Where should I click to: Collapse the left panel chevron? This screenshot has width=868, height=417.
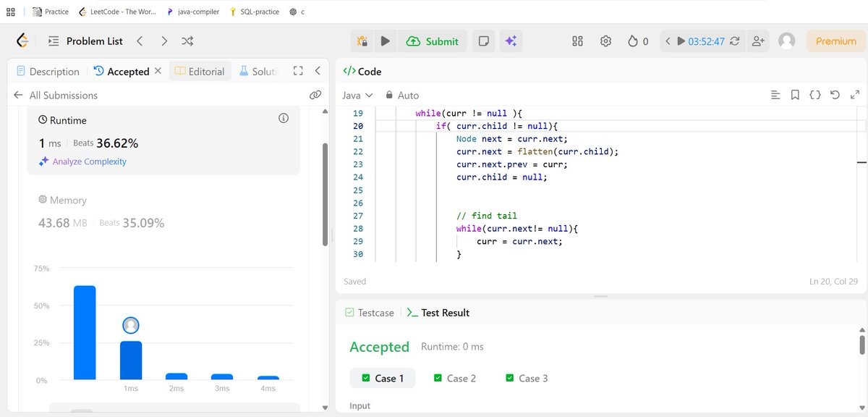point(318,71)
